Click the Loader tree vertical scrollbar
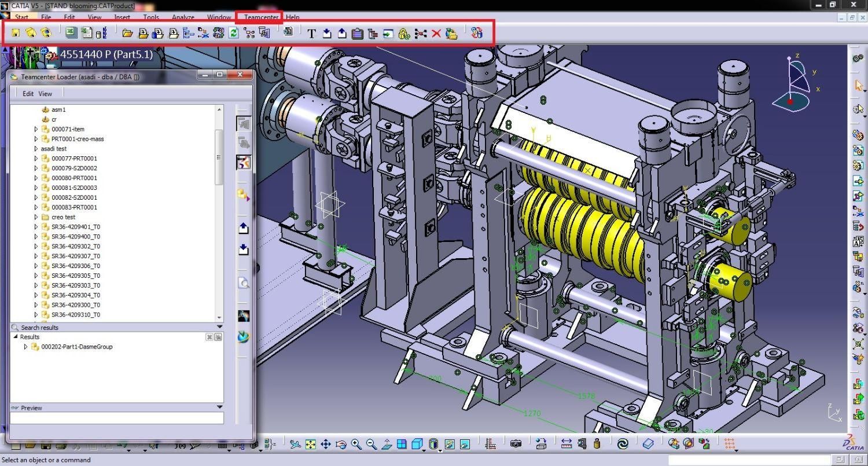The height and width of the screenshot is (466, 868). tap(219, 157)
